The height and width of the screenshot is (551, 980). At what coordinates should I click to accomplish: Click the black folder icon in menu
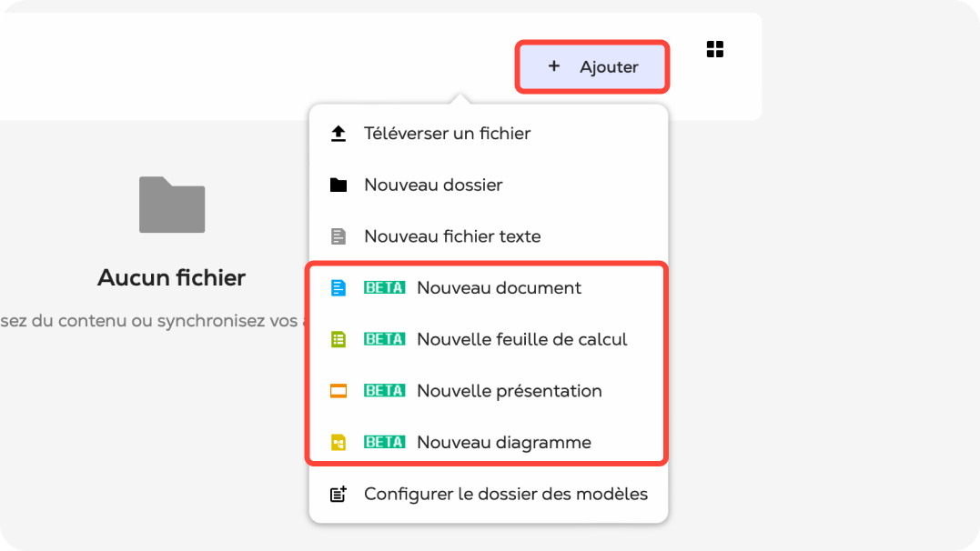click(338, 185)
